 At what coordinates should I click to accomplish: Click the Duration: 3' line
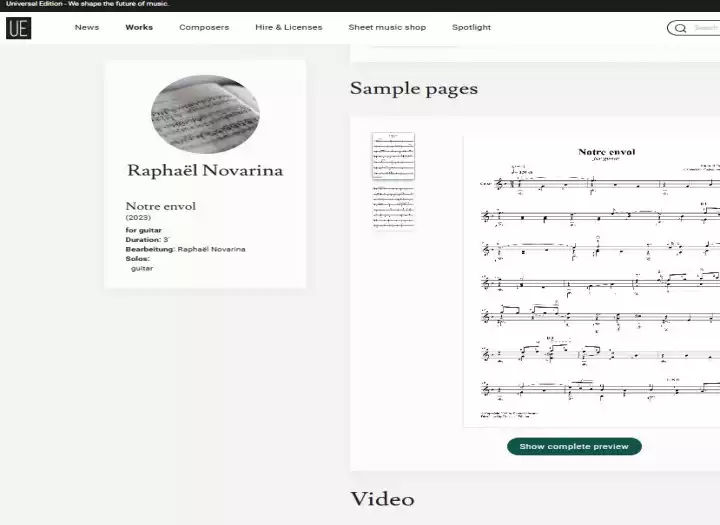pos(147,240)
